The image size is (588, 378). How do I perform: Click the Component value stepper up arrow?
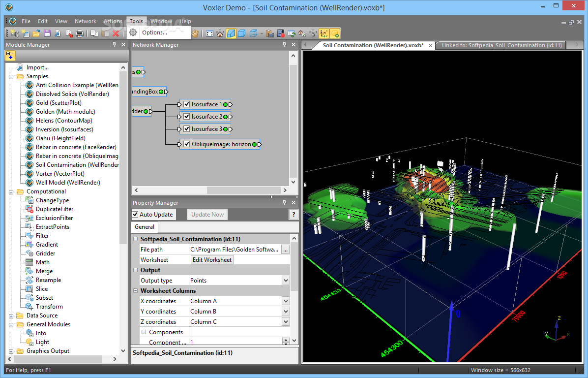click(286, 340)
